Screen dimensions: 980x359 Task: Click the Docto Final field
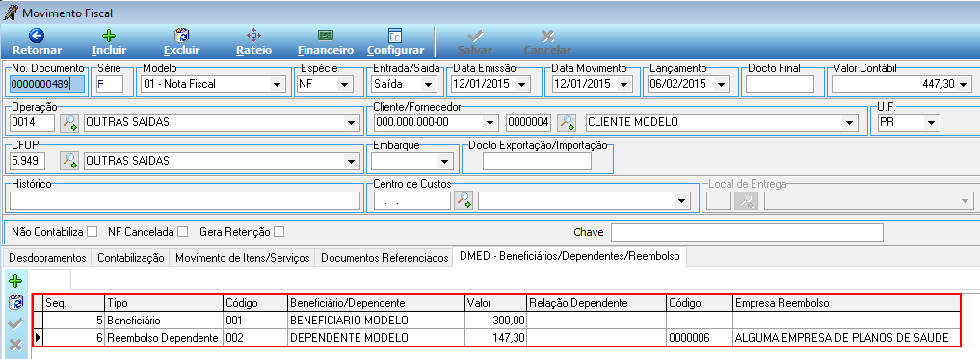click(780, 85)
